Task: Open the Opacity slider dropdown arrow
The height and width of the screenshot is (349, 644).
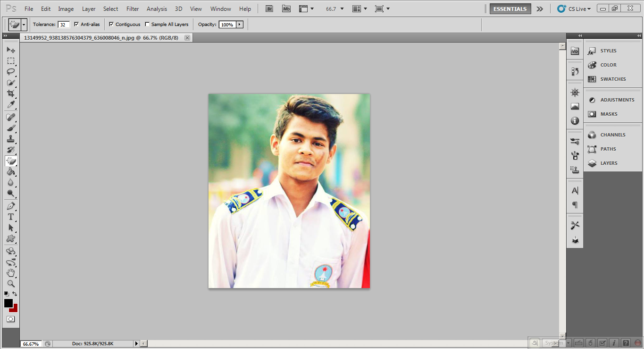Action: pos(239,25)
